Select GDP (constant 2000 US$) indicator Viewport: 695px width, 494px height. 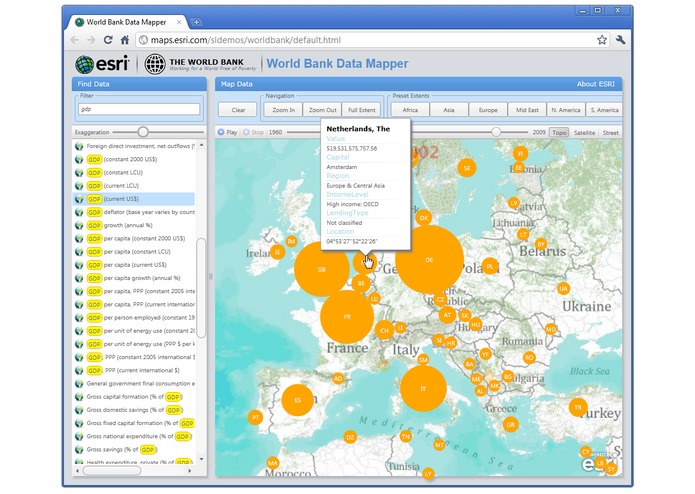133,159
